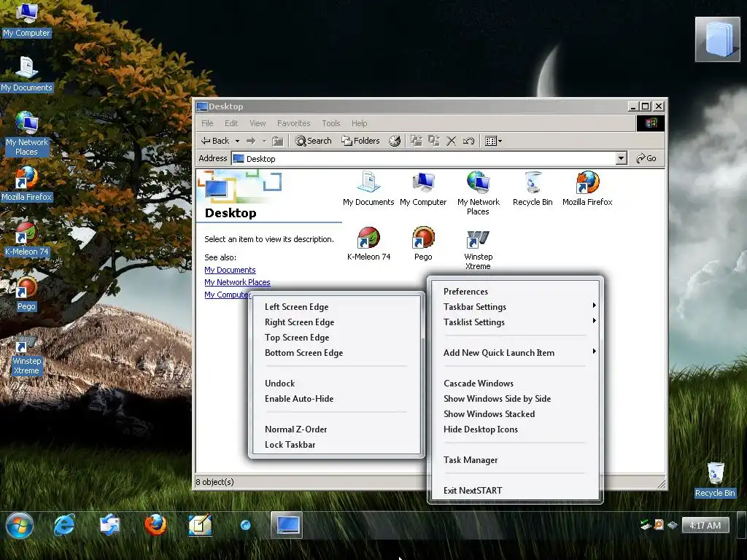Expand the Address bar dropdown
This screenshot has height=560, width=747.
click(621, 158)
